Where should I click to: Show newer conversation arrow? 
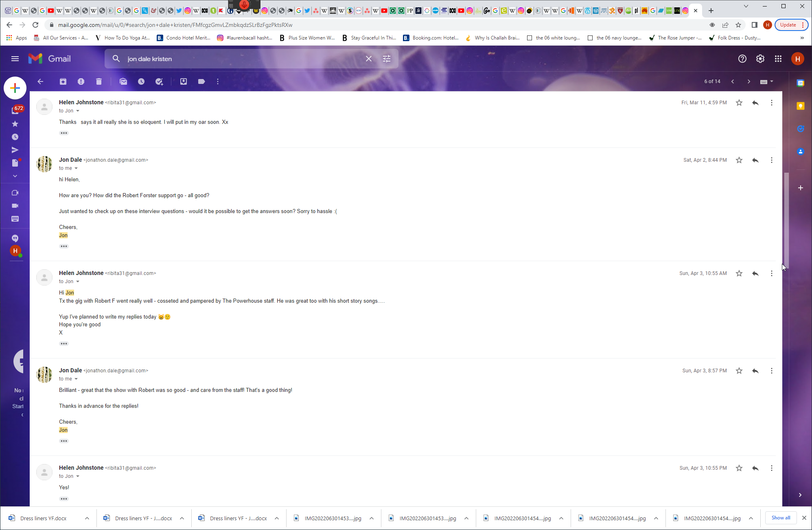tap(733, 81)
